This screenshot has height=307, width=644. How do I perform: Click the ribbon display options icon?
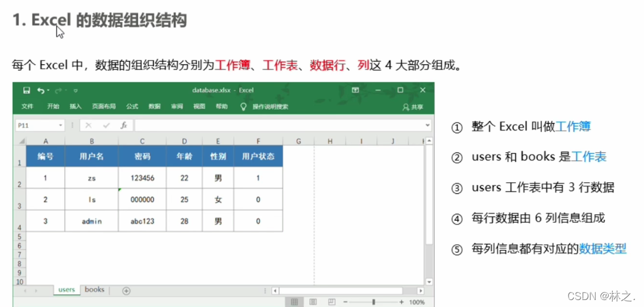[355, 91]
